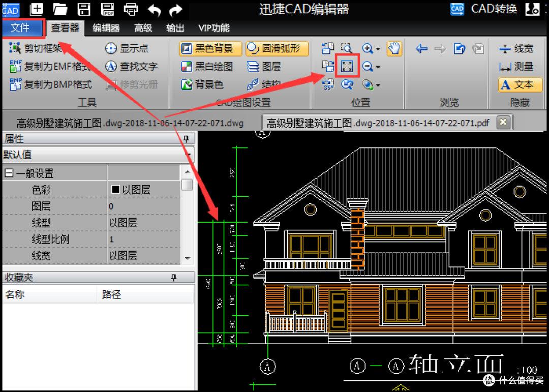Click the 3D orbit globe icon
The width and height of the screenshot is (549, 392).
click(368, 84)
